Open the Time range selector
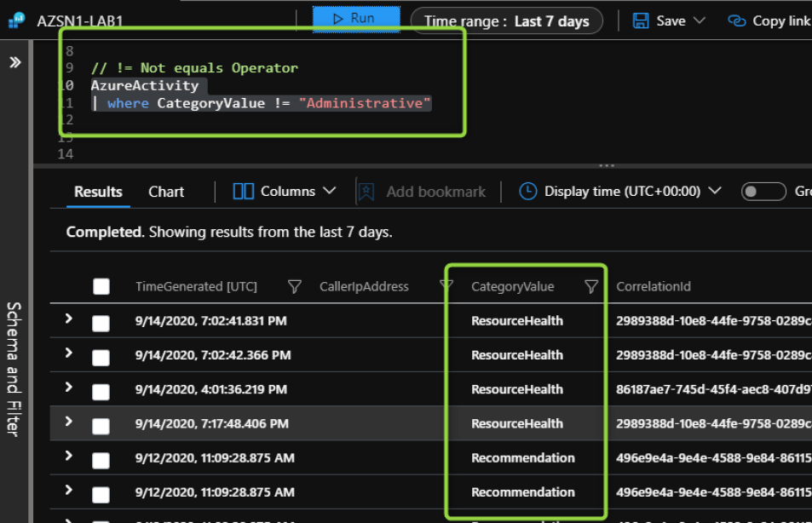812x523 pixels. coord(506,21)
